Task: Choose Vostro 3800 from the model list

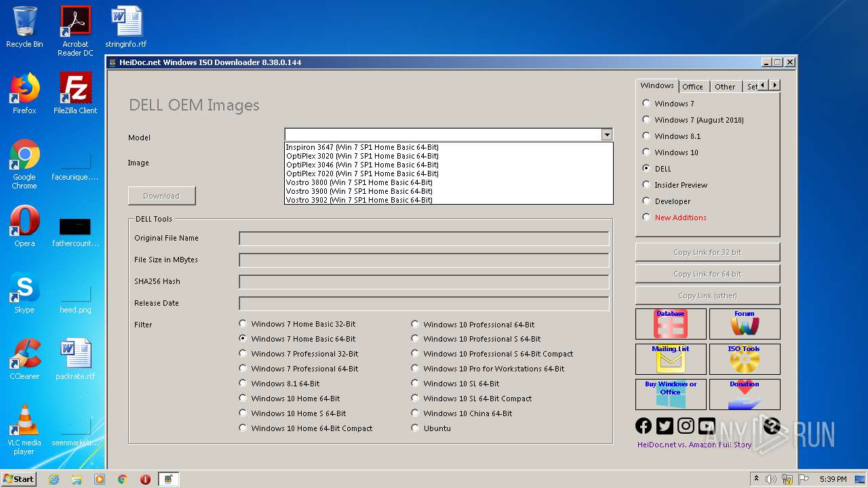Action: [448, 182]
